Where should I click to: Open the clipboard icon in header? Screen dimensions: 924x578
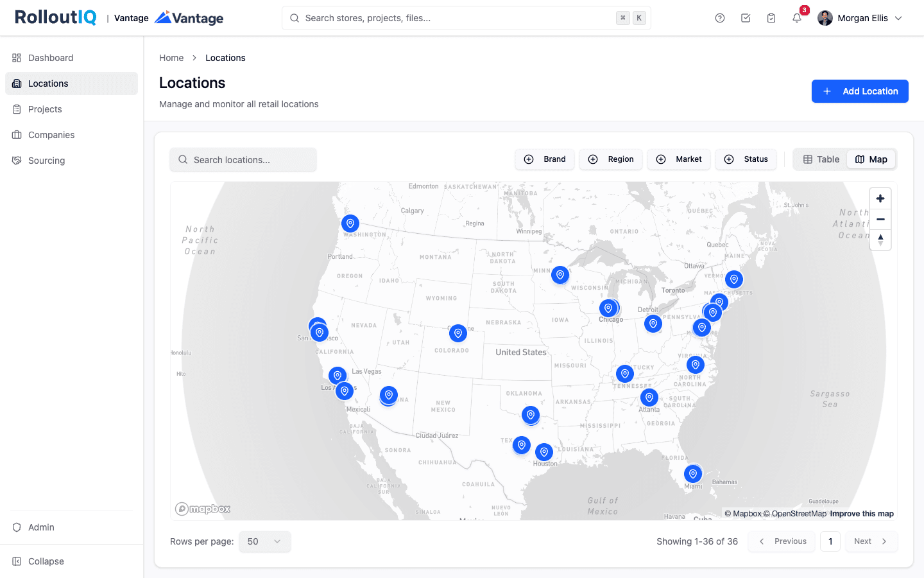tap(771, 18)
